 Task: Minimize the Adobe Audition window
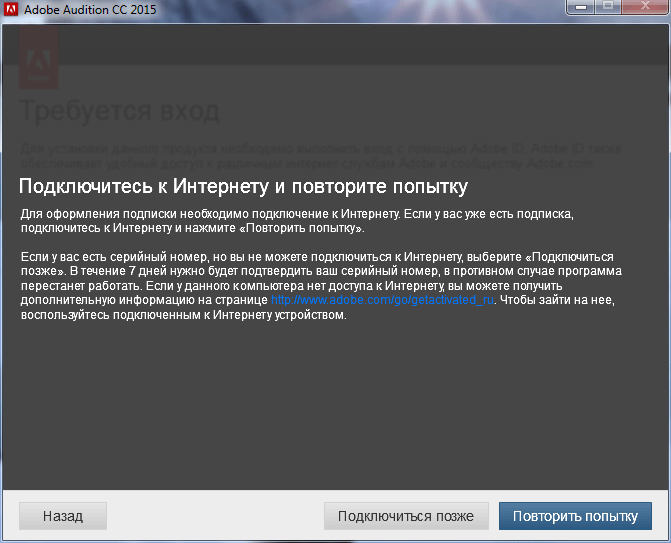581,7
